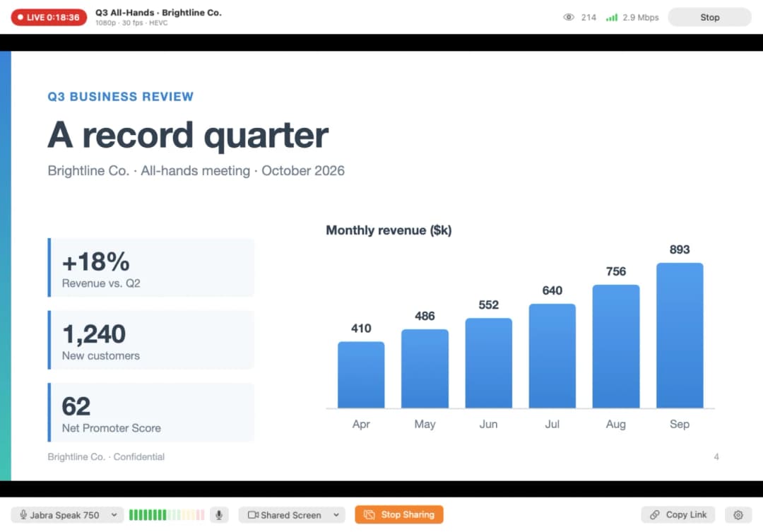The image size is (763, 532).
Task: Open the Shared Screen source dropdown
Action: point(292,515)
